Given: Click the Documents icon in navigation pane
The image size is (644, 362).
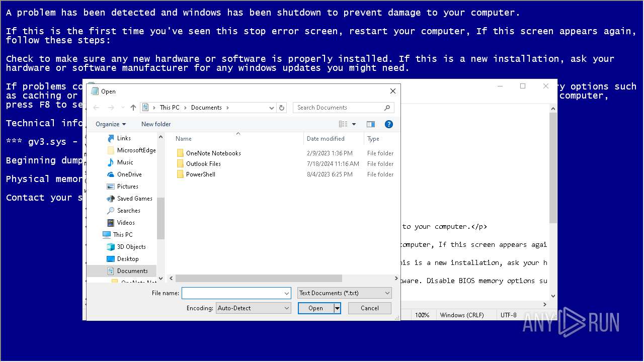Looking at the screenshot, I should coord(111,271).
